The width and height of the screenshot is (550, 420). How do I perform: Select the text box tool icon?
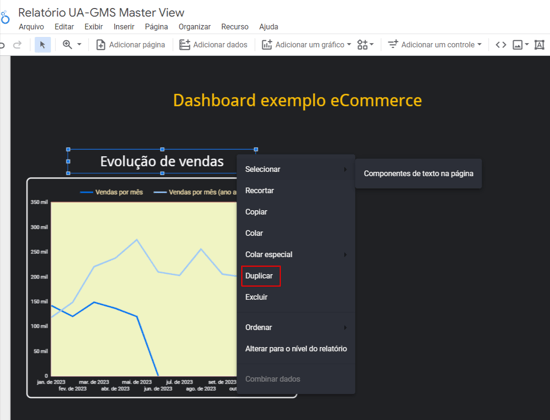539,45
